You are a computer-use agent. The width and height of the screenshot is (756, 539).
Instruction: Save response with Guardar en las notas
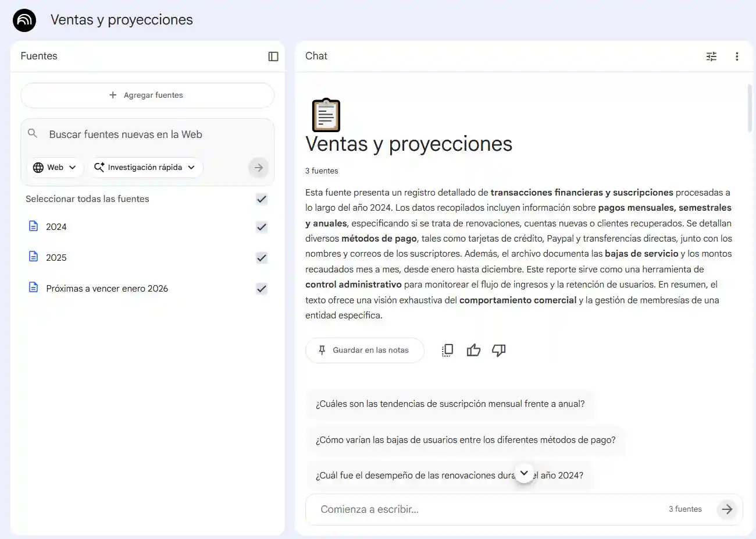(x=365, y=350)
